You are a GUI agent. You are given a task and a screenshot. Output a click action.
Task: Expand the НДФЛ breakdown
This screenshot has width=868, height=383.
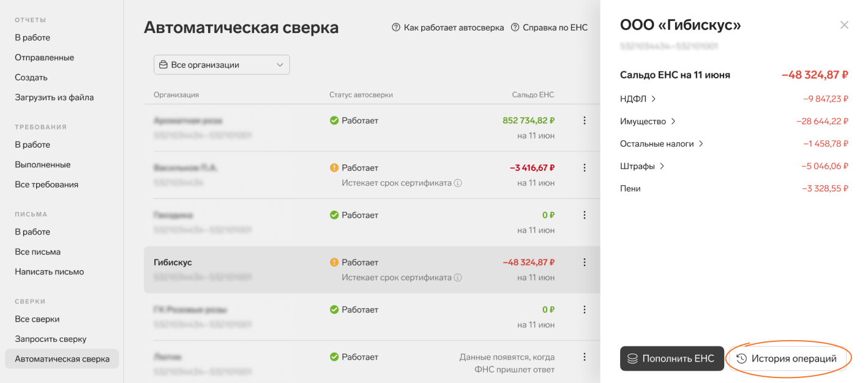pyautogui.click(x=638, y=99)
